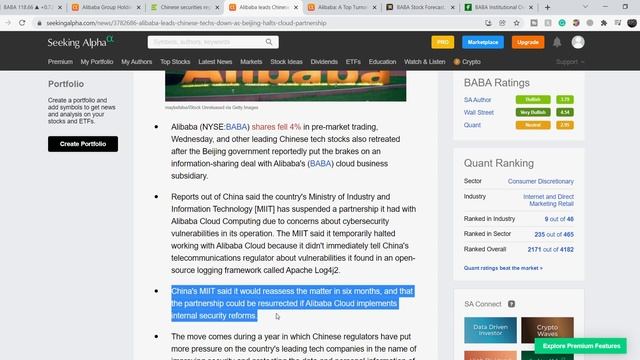Open the My Authors menu item
The height and width of the screenshot is (360, 640).
(136, 62)
